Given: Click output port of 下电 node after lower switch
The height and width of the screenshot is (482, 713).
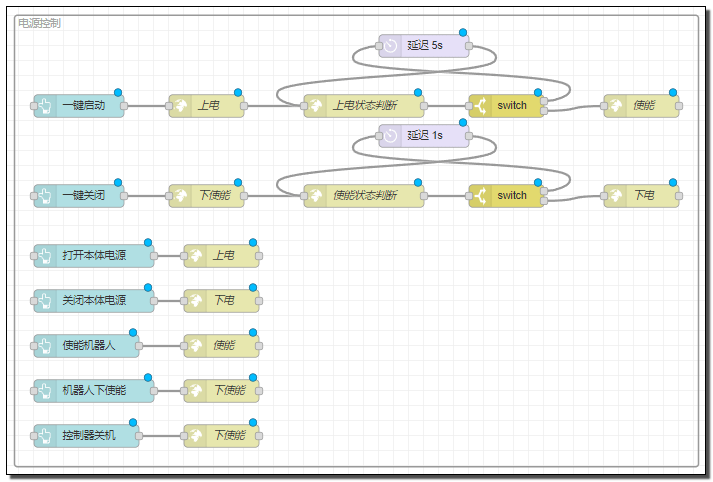Looking at the screenshot, I should tap(679, 196).
